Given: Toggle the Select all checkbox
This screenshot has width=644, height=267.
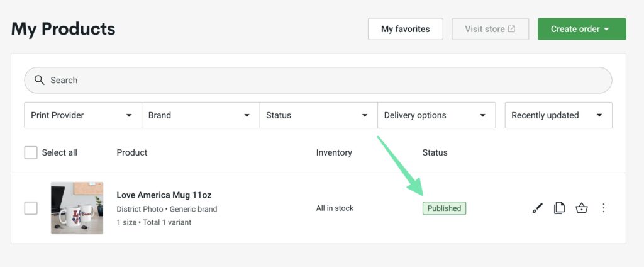Looking at the screenshot, I should 31,152.
